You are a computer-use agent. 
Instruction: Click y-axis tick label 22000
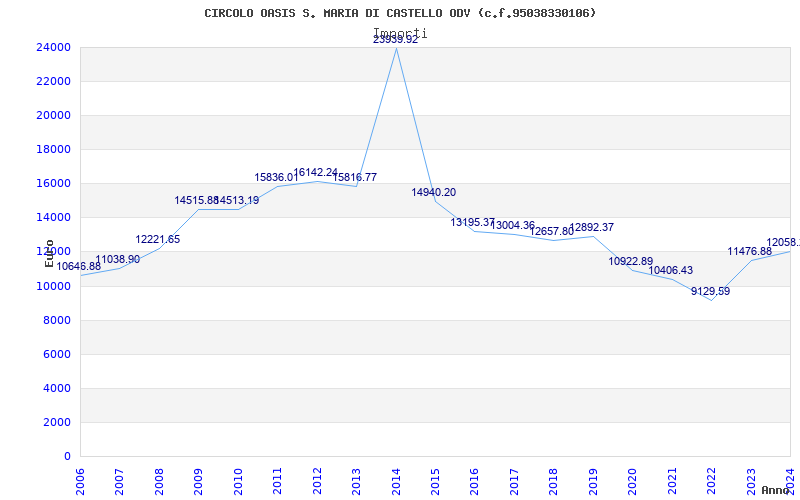[x=53, y=81]
